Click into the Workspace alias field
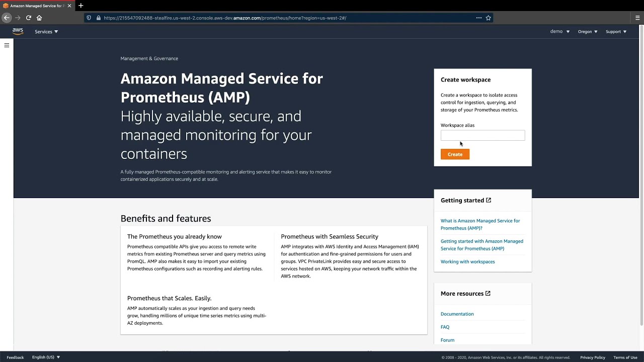Viewport: 644px width, 362px height. [482, 135]
